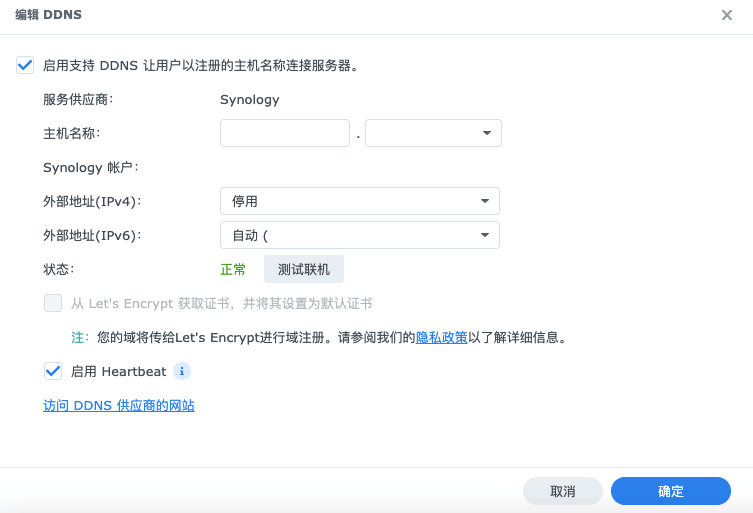Expand the 外部地址(IPv4) dropdown showing 停用
This screenshot has height=513, width=753.
359,201
